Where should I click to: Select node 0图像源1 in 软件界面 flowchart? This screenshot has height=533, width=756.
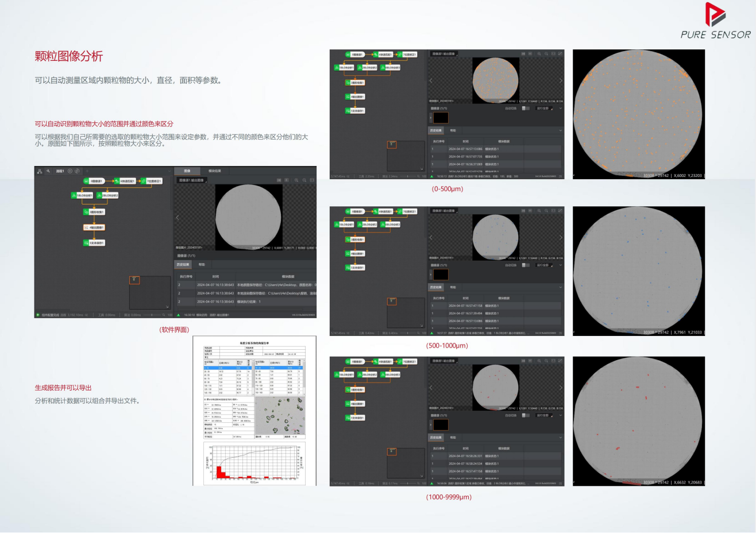click(x=94, y=181)
